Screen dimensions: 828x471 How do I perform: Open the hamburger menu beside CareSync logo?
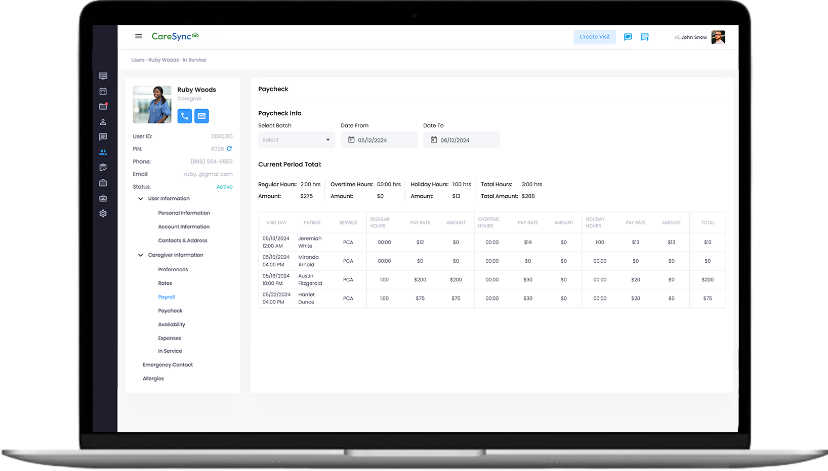[x=139, y=37]
